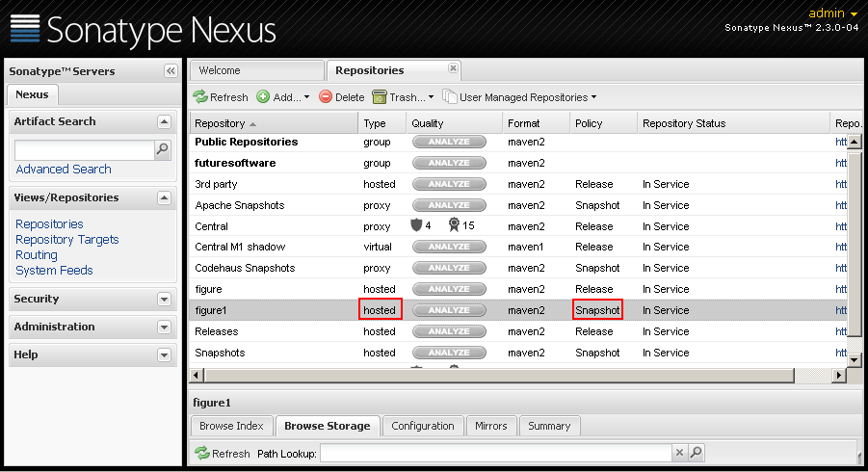Sort by the Policy column header
This screenshot has width=868, height=472.
603,123
